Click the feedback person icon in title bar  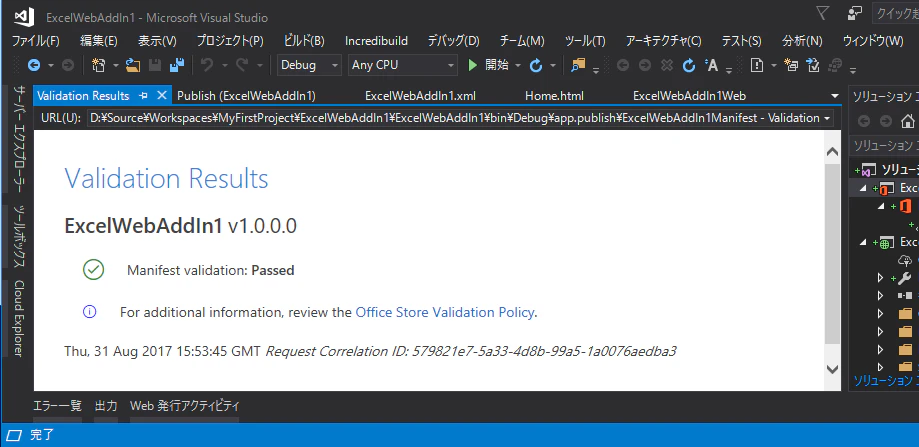click(x=855, y=13)
